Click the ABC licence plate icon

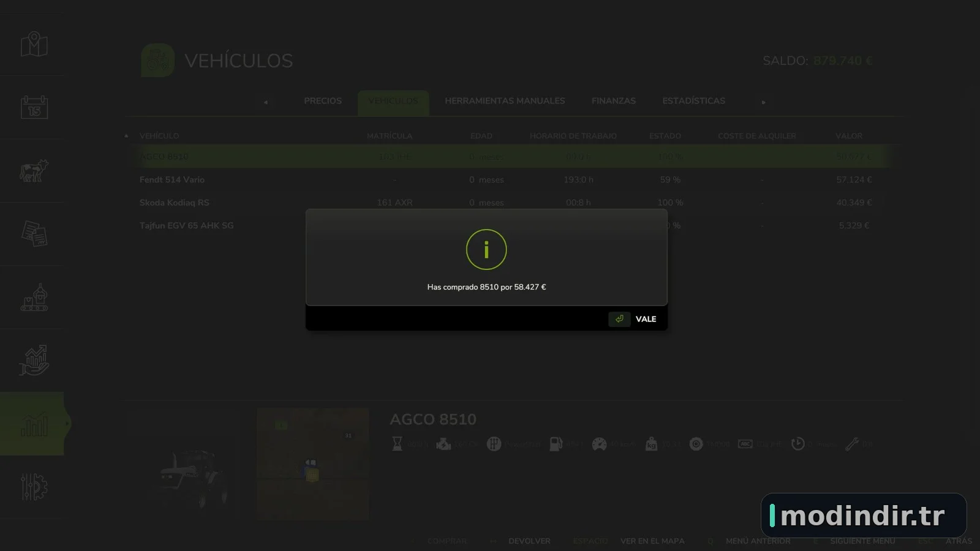[745, 444]
